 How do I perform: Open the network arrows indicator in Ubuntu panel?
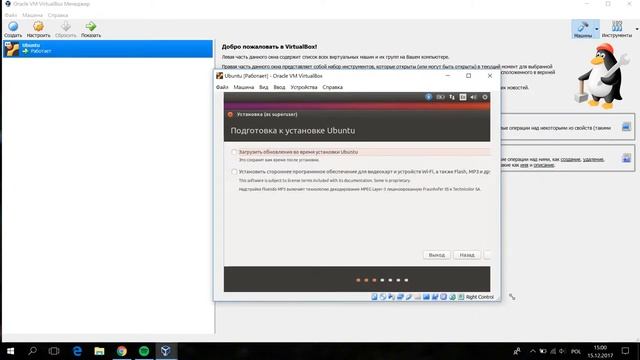(452, 97)
